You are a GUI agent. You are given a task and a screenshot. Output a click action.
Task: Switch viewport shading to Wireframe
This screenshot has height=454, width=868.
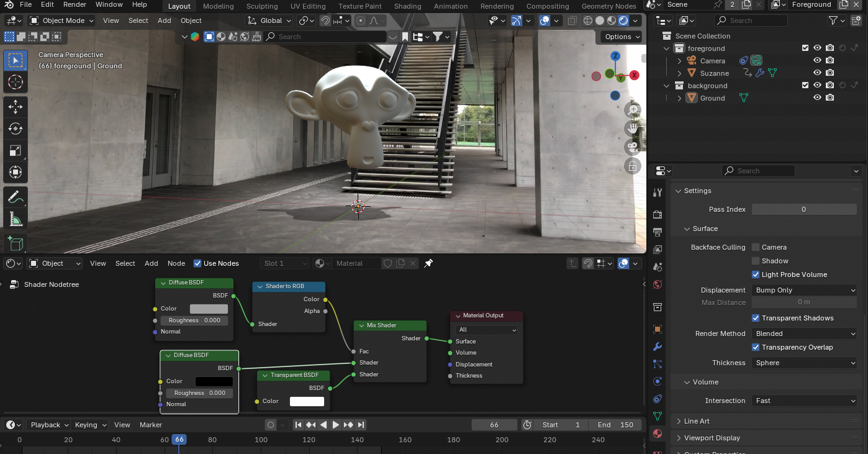coord(588,20)
